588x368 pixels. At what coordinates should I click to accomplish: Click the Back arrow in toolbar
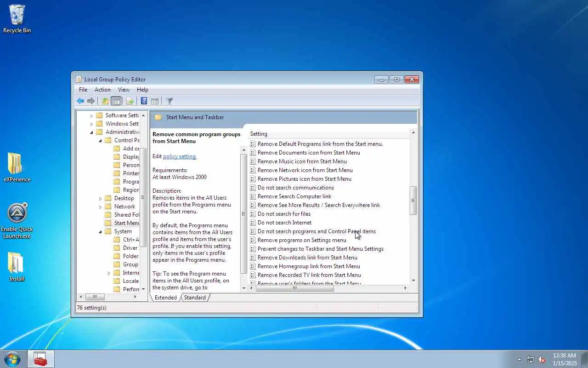(80, 101)
